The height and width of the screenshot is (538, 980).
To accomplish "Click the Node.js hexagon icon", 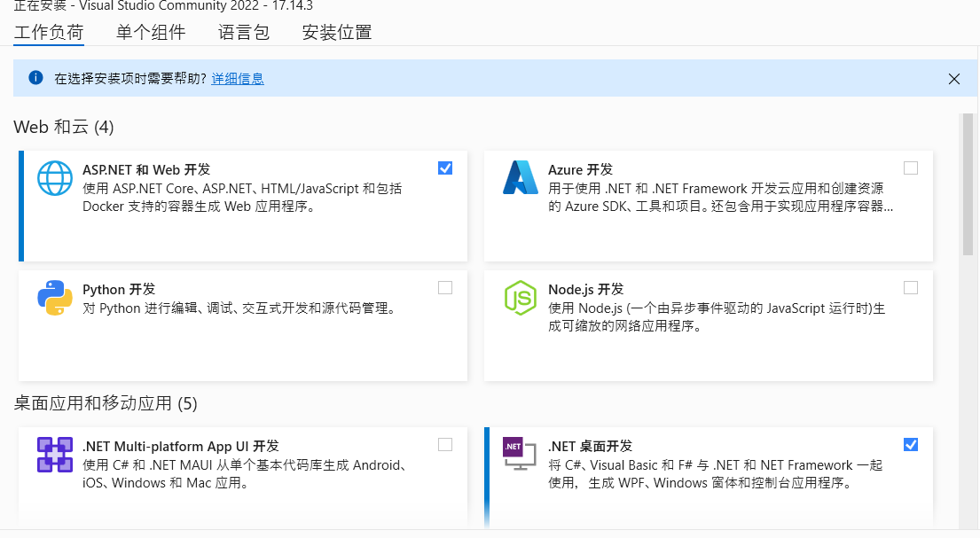I will coord(520,298).
